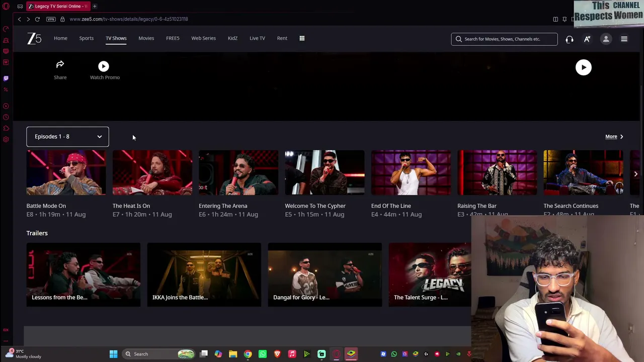
Task: Click the 'Welcome To The Cypher' title
Action: click(315, 206)
